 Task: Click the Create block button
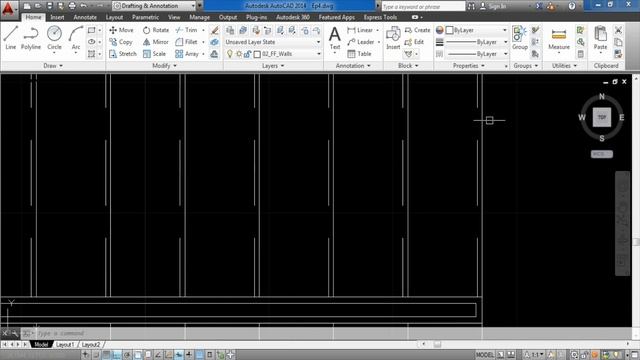pos(417,30)
